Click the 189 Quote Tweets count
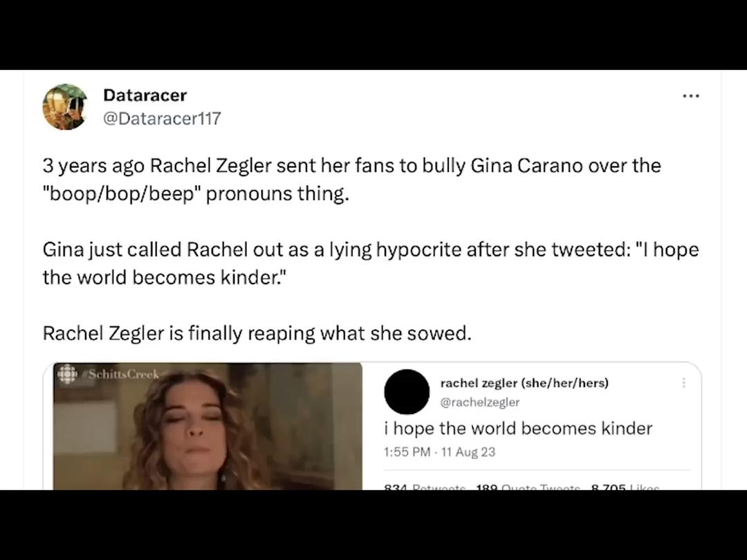 tap(528, 487)
